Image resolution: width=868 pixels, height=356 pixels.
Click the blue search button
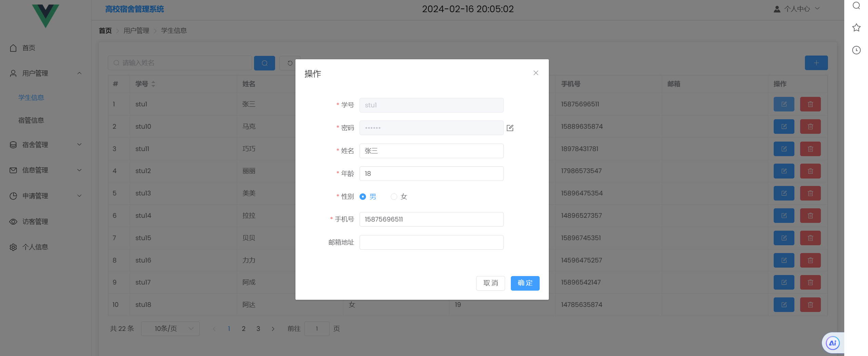(x=265, y=63)
